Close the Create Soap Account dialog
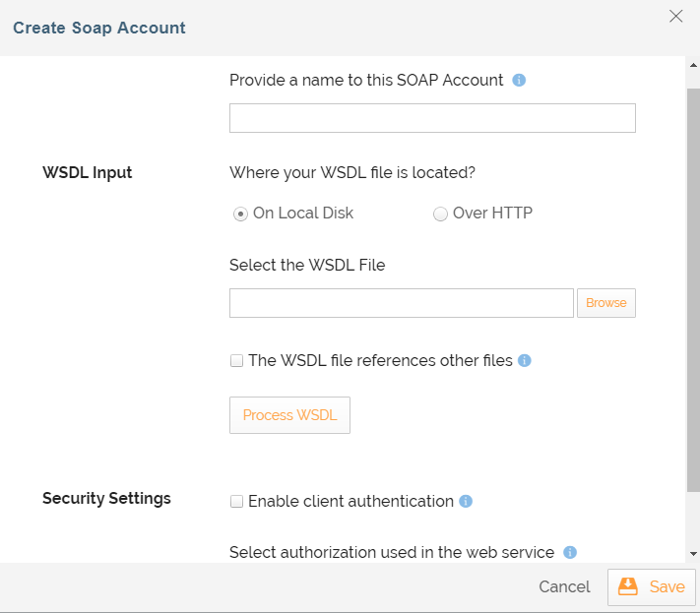 coord(675,16)
